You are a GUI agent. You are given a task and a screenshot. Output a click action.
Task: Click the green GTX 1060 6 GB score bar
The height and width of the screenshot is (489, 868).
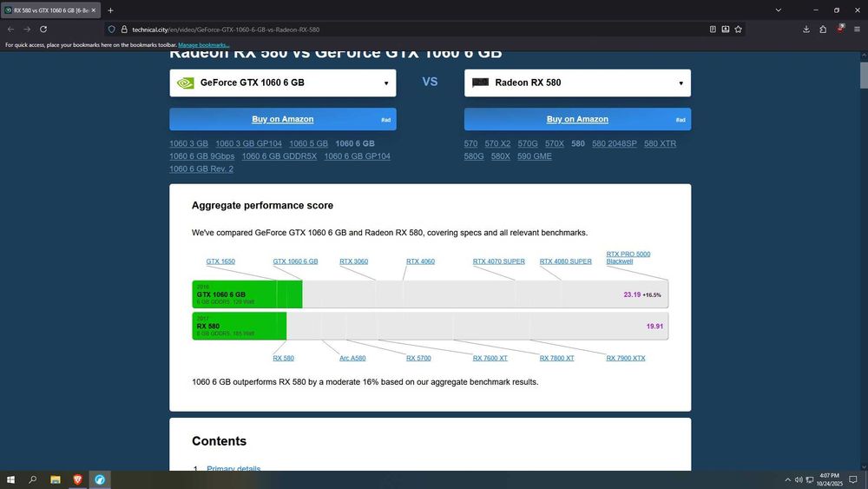click(247, 294)
